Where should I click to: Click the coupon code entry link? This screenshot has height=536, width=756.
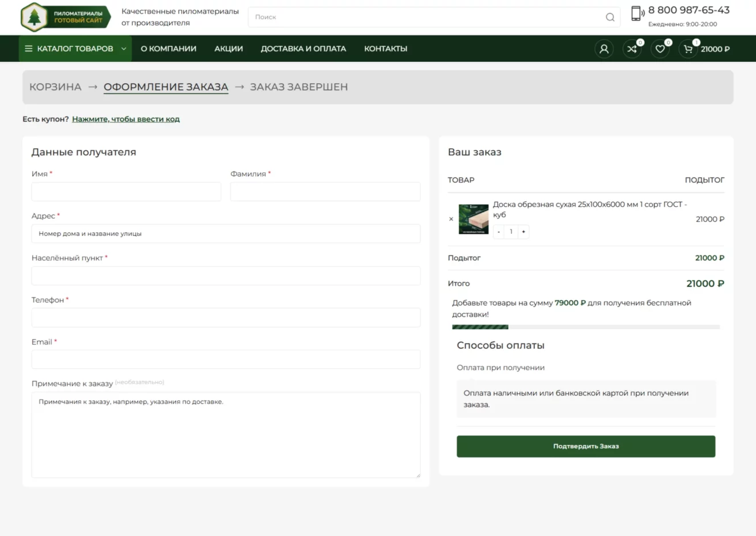point(126,119)
